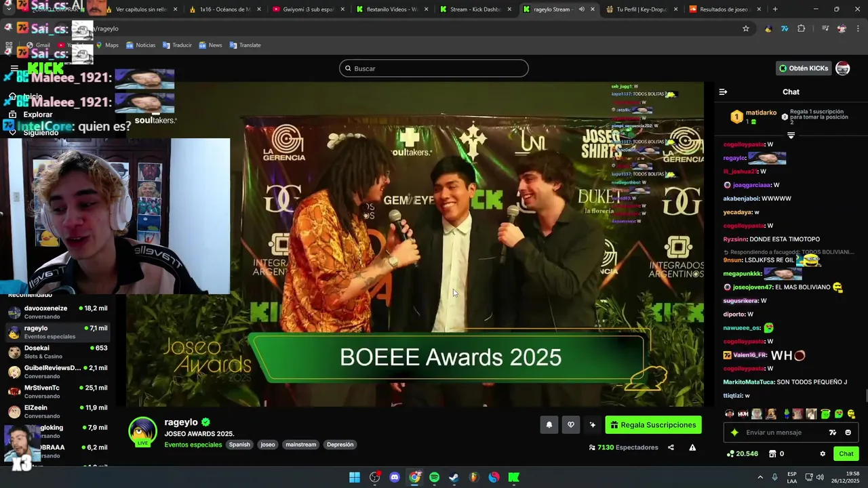Viewport: 868px width, 488px height.
Task: Open ElZeein channel in the sidebar
Action: (x=58, y=411)
